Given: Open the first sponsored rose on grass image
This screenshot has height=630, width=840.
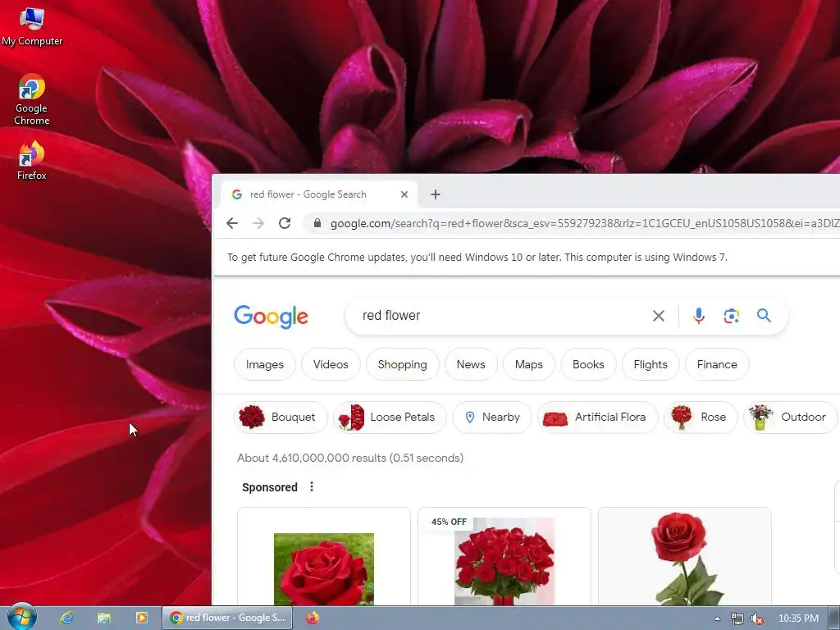Looking at the screenshot, I should pyautogui.click(x=323, y=569).
